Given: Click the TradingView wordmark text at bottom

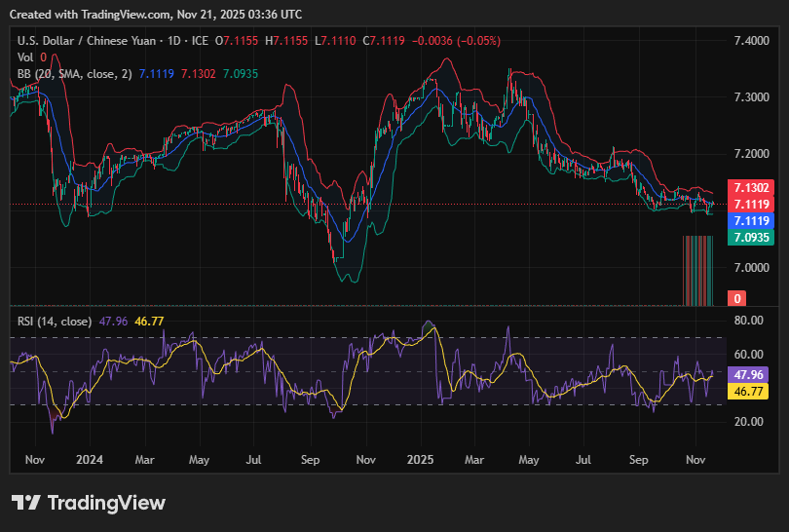Looking at the screenshot, I should [106, 503].
